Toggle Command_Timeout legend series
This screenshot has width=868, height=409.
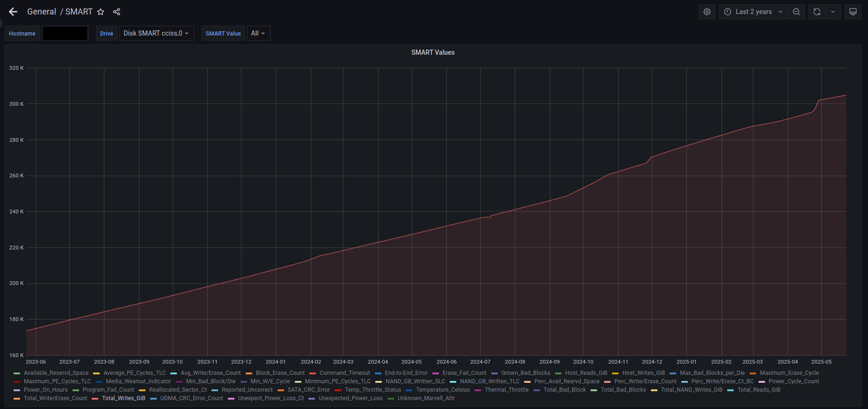point(345,373)
